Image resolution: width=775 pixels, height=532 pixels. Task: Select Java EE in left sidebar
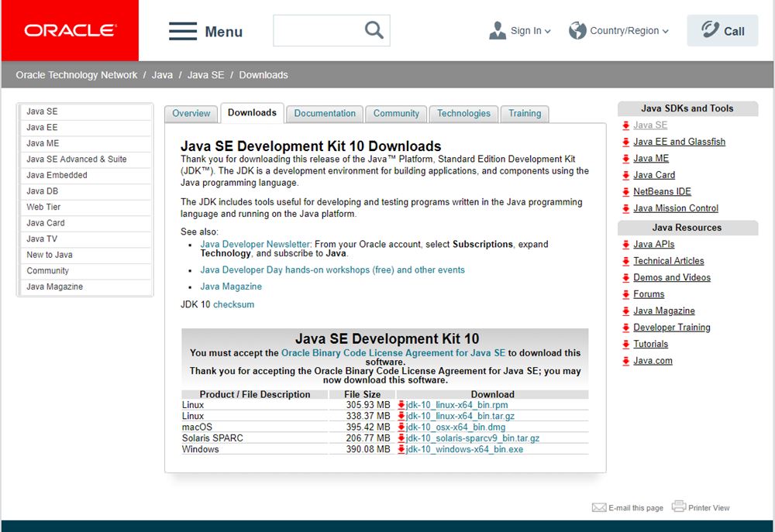pyautogui.click(x=85, y=128)
